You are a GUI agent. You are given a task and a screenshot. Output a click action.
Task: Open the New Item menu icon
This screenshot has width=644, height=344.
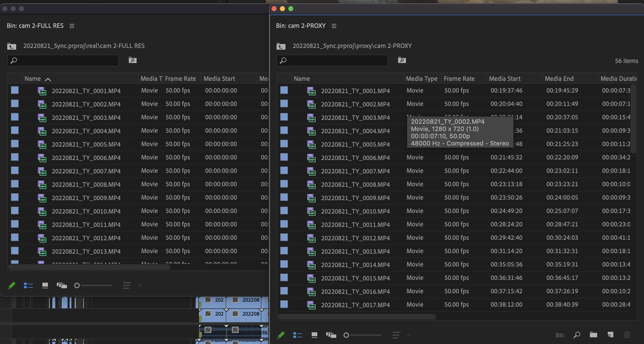coord(610,335)
